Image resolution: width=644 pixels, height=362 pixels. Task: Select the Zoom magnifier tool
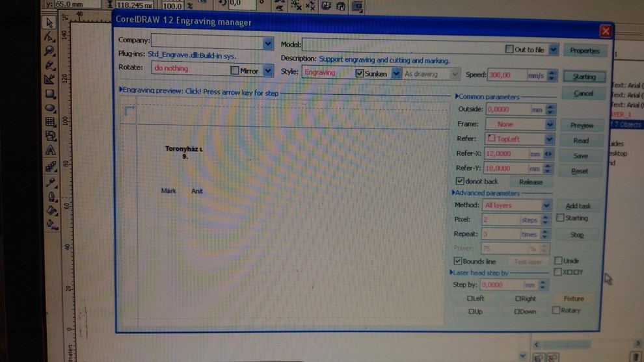[49, 51]
